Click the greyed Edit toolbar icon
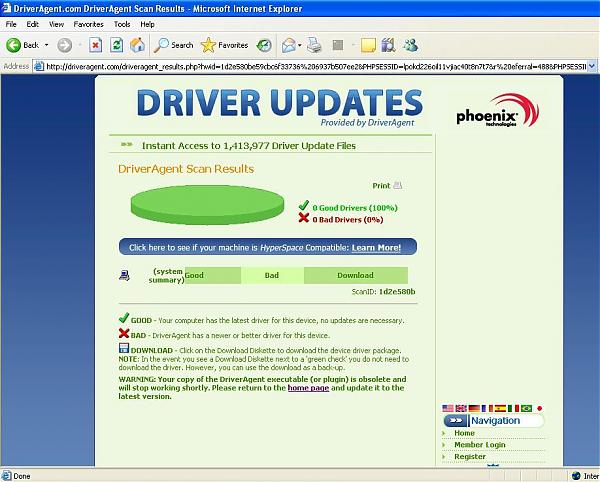600x482 pixels. (x=338, y=45)
